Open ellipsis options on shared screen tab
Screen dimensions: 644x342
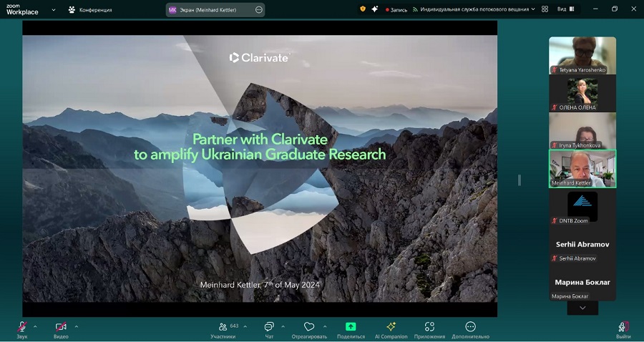pos(259,10)
